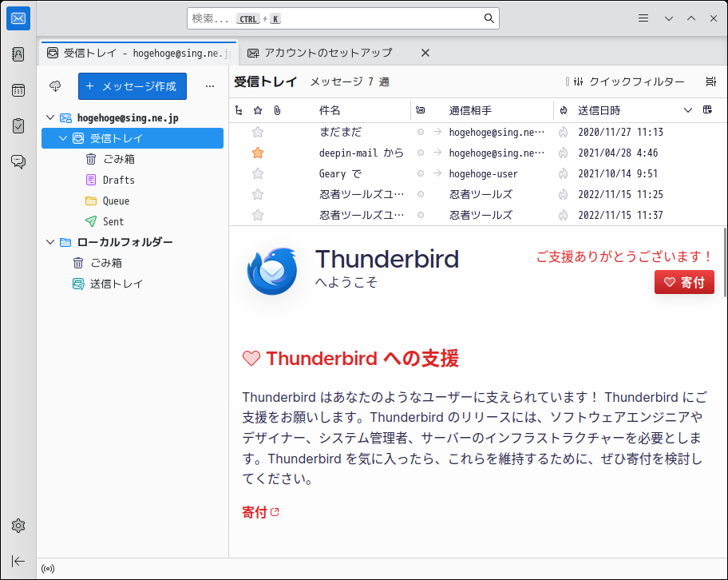Toggle read status of Geary で message
The width and height of the screenshot is (728, 580).
420,174
